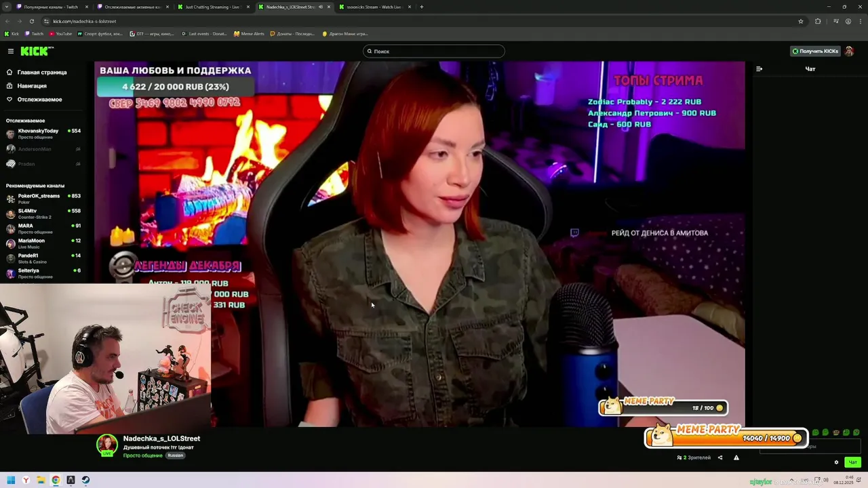Image resolution: width=868 pixels, height=488 pixels.
Task: Open the user profile avatar menu
Action: point(849,52)
